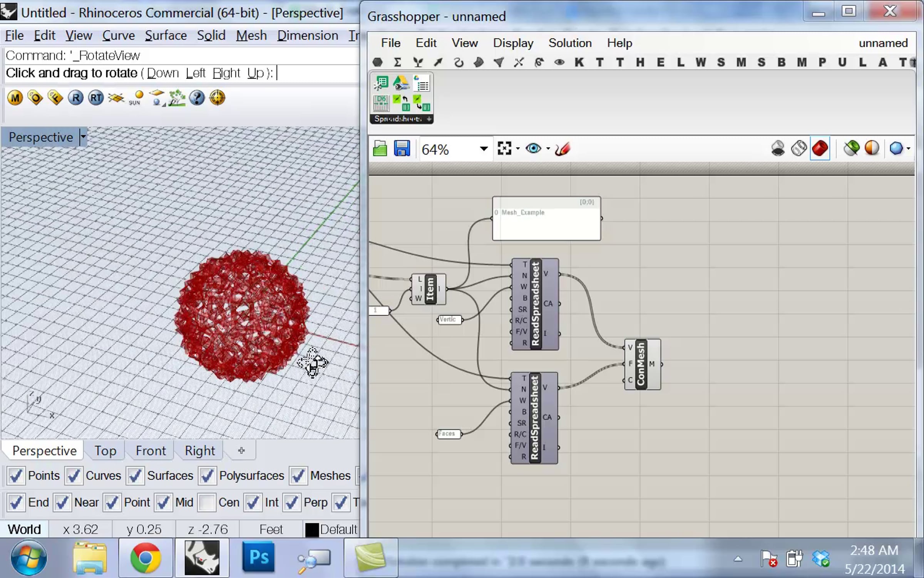The height and width of the screenshot is (578, 924).
Task: Enable the Cen object snap checkbox
Action: pyautogui.click(x=207, y=502)
